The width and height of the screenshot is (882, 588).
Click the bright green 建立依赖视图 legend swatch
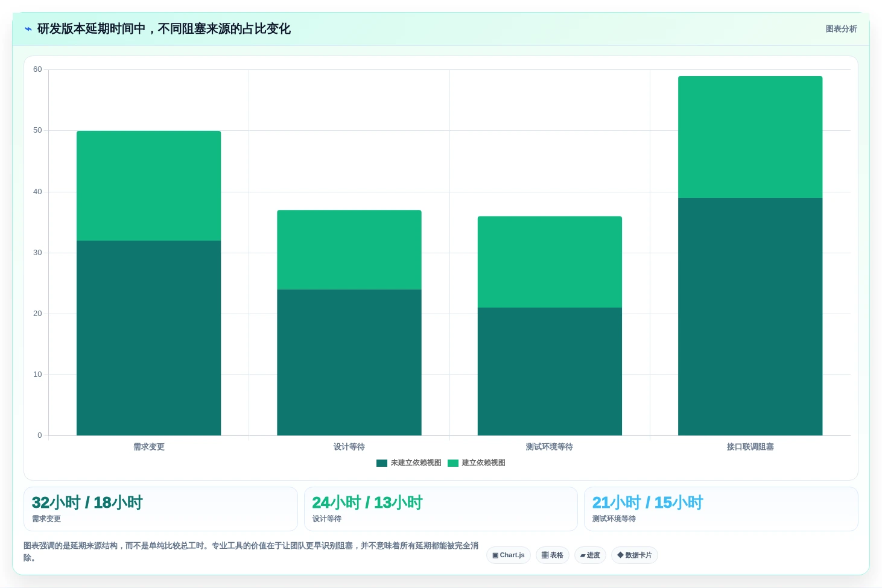[453, 463]
